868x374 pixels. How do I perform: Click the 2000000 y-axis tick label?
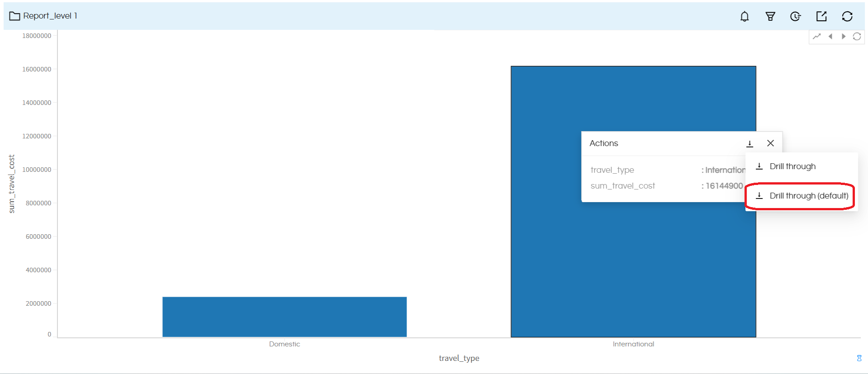(38, 303)
